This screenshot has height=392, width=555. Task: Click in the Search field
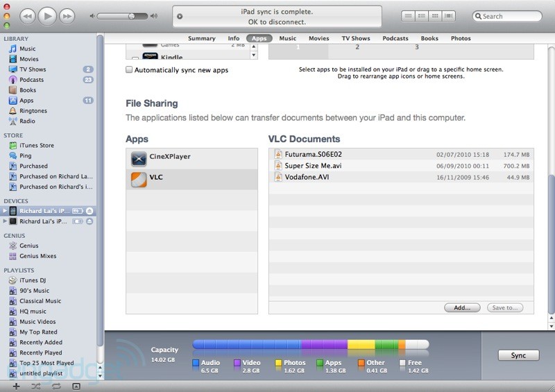click(x=507, y=16)
